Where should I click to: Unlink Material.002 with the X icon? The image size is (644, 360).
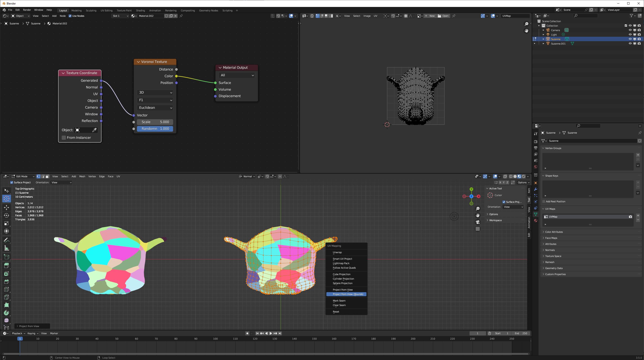(x=175, y=16)
